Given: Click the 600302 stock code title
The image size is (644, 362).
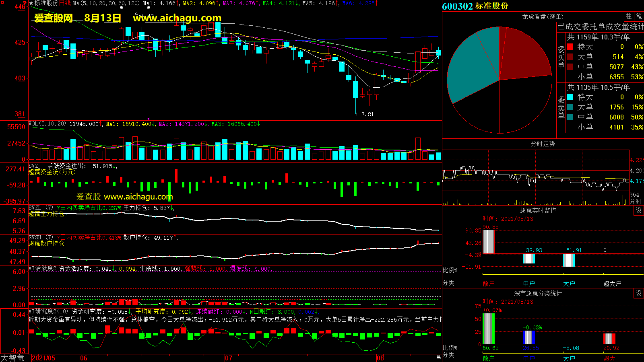Looking at the screenshot, I should [x=457, y=6].
